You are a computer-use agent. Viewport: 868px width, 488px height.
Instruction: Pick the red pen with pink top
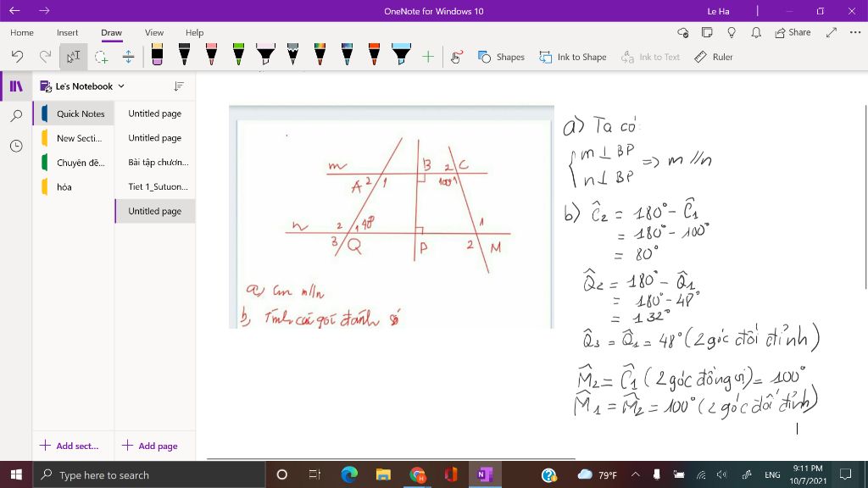[x=211, y=55]
